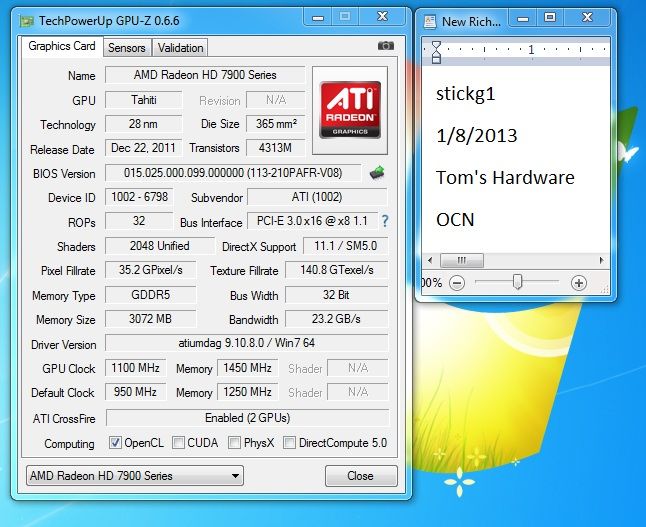
Task: Open the AMD Radeon HD 7900 Series dropdown
Action: point(135,476)
